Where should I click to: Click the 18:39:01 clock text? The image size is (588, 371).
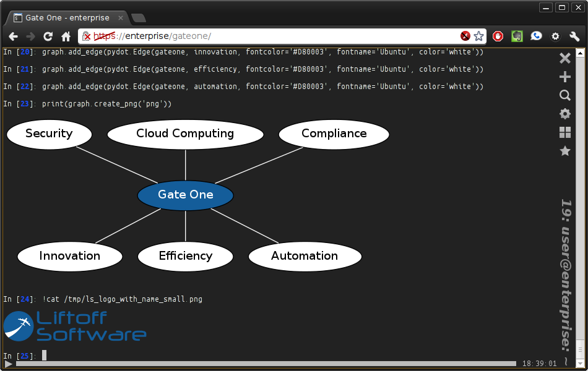(x=539, y=364)
